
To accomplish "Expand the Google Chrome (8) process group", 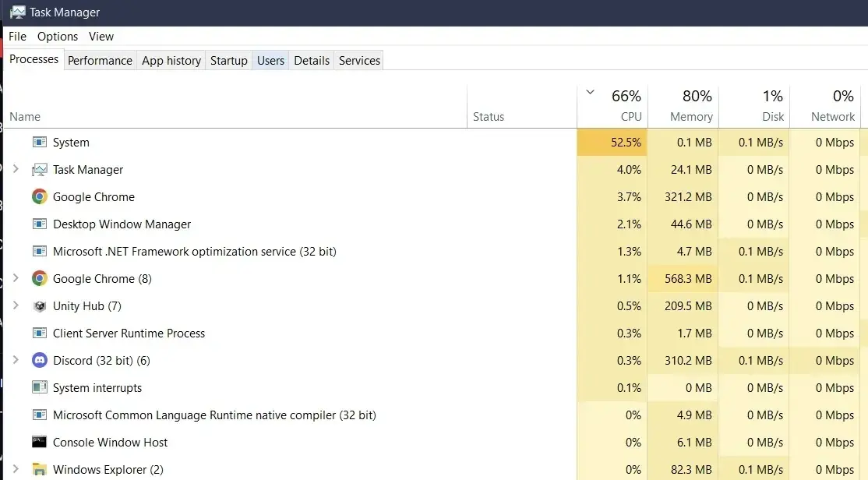I will point(16,278).
